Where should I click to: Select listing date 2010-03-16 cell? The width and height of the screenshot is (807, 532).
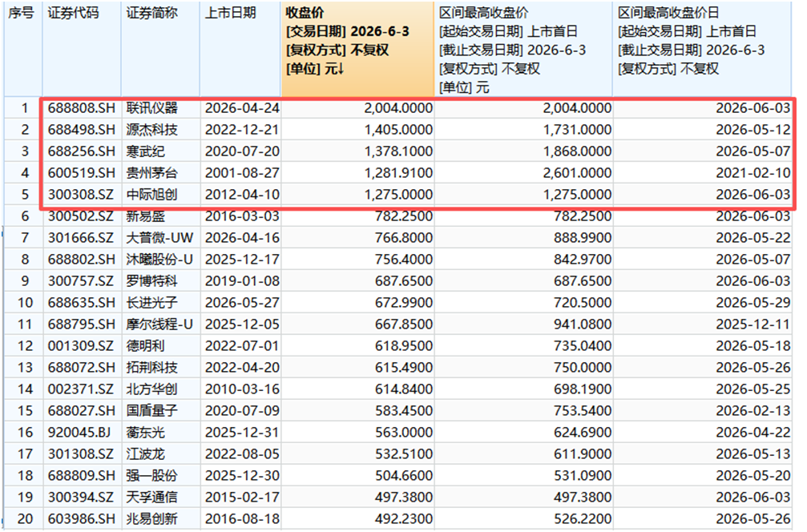[241, 389]
